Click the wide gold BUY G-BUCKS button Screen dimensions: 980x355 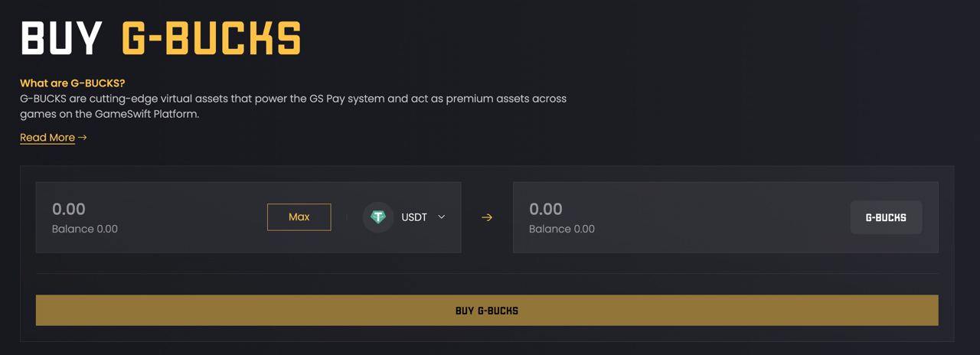tap(487, 311)
